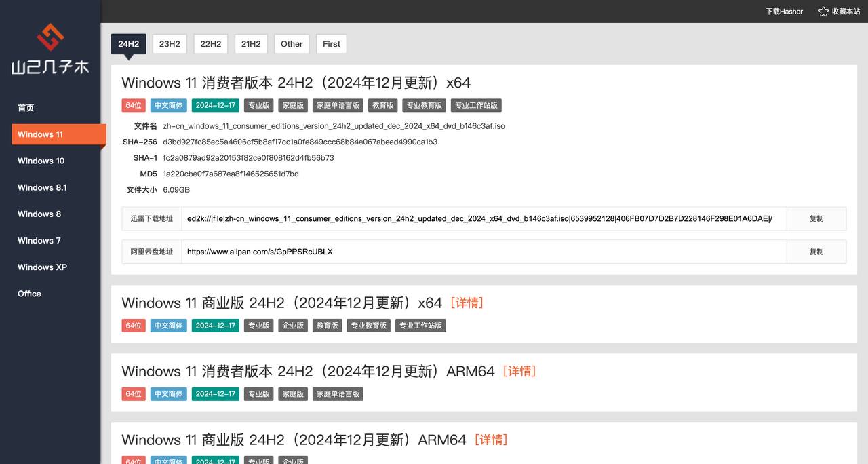
Task: Select the 24H2 tab
Action: coord(128,44)
